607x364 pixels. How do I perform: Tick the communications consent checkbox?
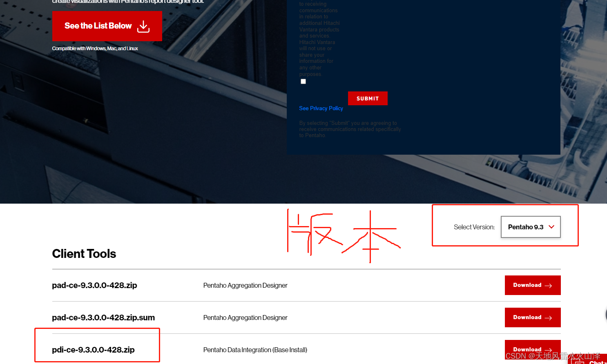[303, 82]
